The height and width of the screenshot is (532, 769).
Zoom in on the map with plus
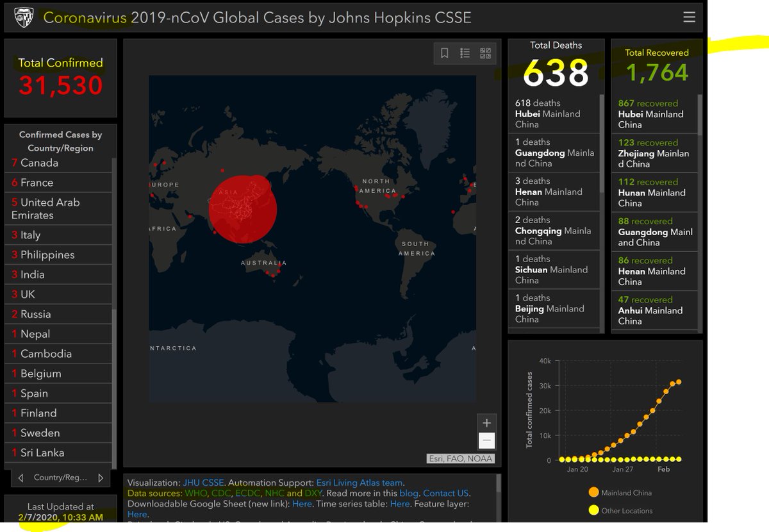[486, 422]
